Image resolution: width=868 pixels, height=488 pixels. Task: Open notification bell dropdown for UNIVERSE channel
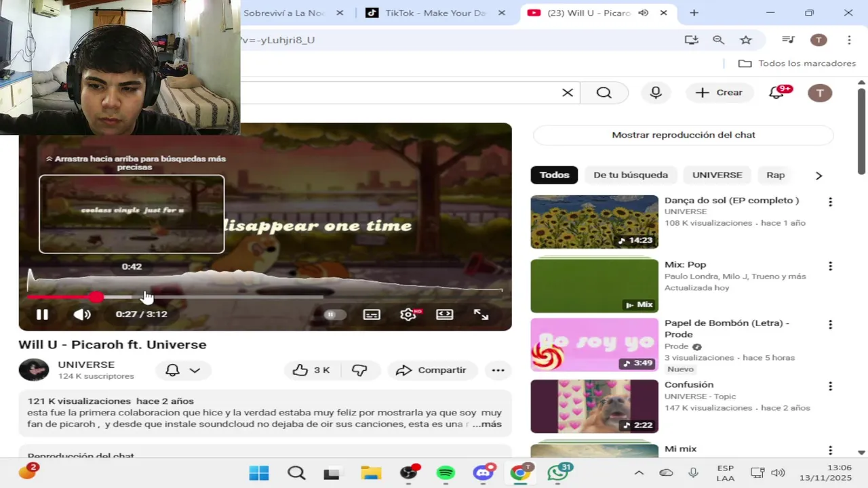click(183, 370)
